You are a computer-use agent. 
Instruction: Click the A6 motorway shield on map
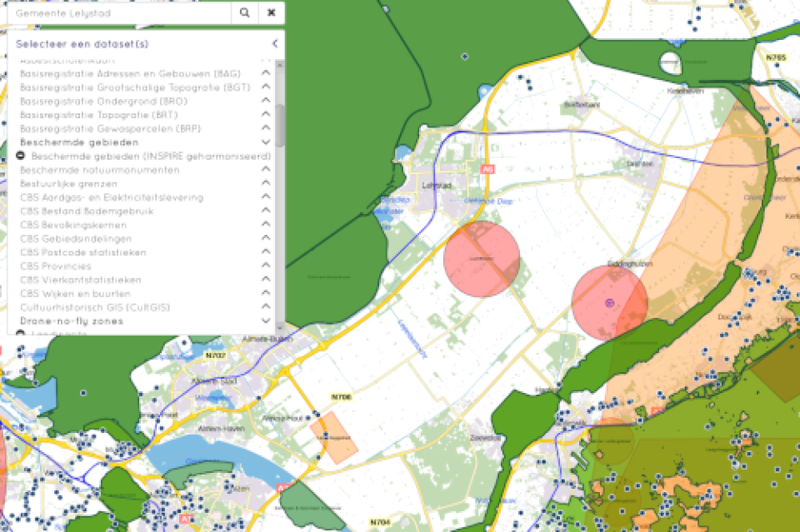[x=487, y=169]
